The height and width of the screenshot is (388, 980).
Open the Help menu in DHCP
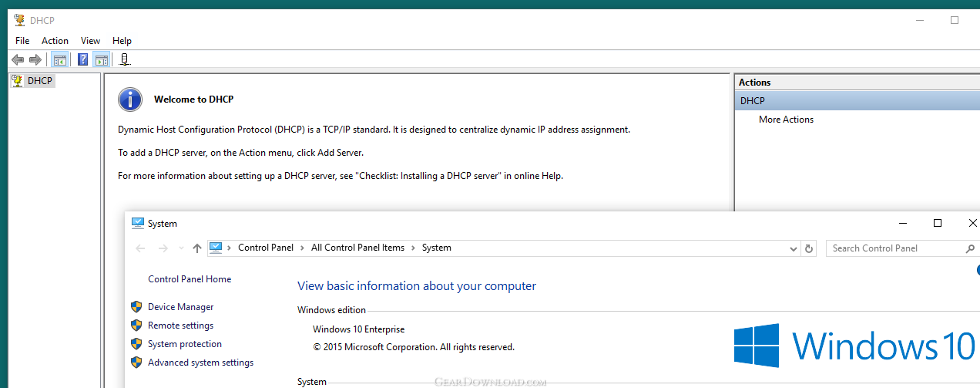(122, 41)
